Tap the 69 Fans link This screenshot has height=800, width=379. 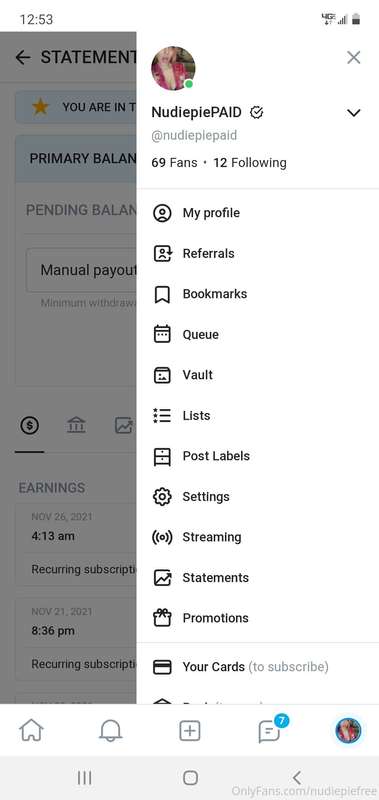pyautogui.click(x=174, y=163)
